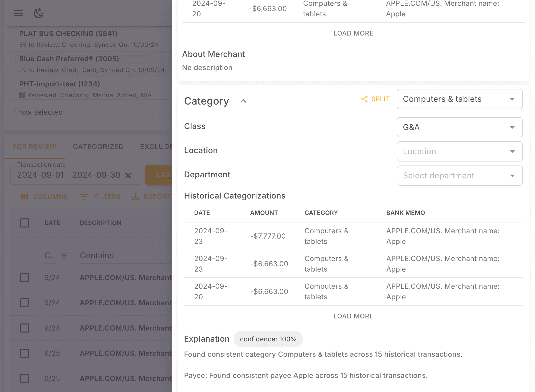This screenshot has width=535, height=392.
Task: Click LOAD MORE under Historical Categorizations
Action: [353, 316]
